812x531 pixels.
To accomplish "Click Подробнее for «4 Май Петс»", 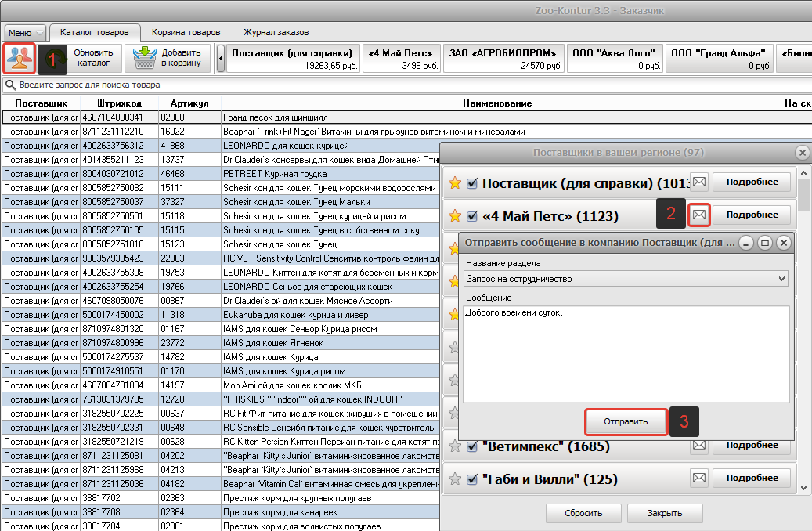I will click(752, 215).
